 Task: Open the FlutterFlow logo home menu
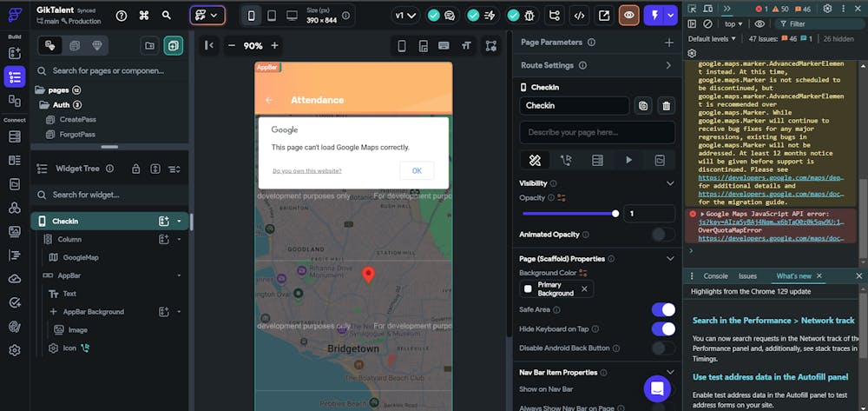(x=15, y=15)
